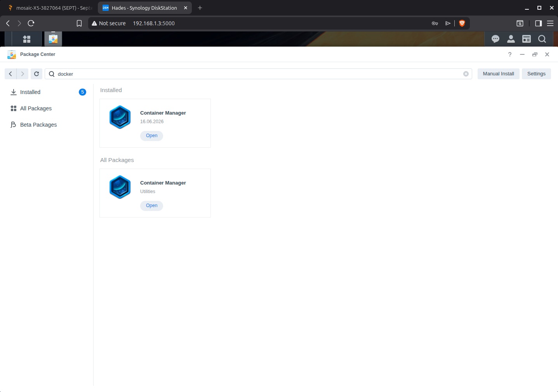Click the Utilities category label
558x392 pixels.
[148, 192]
